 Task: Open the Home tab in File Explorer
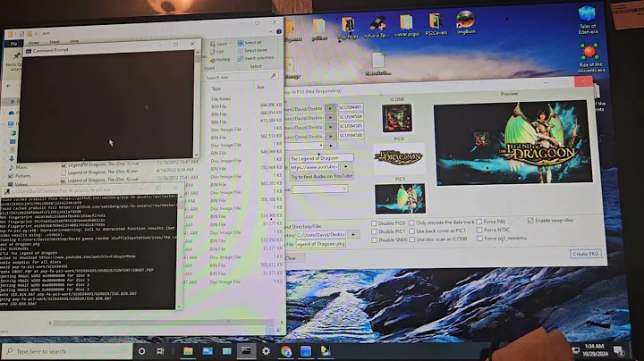(x=34, y=43)
